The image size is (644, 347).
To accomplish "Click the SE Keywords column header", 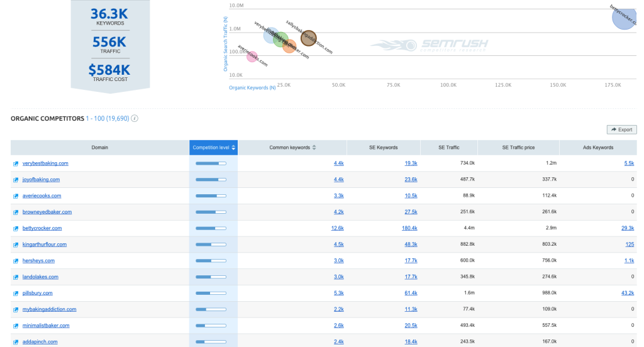I will click(x=383, y=148).
